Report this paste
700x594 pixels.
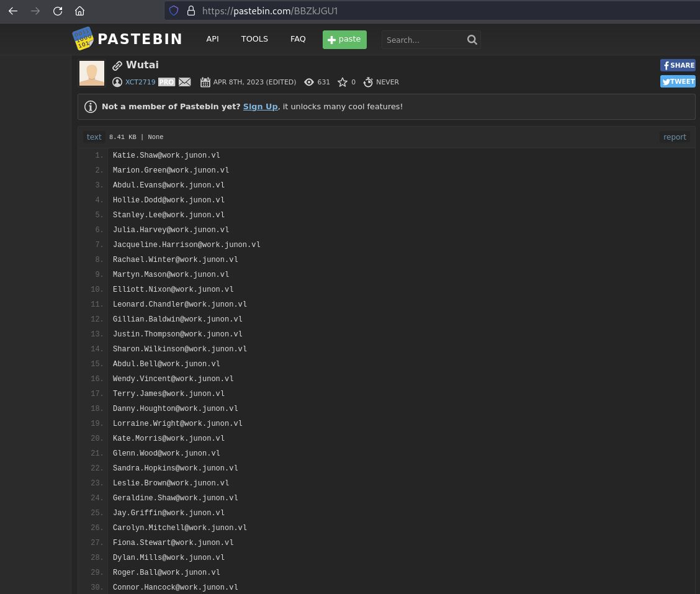click(675, 137)
